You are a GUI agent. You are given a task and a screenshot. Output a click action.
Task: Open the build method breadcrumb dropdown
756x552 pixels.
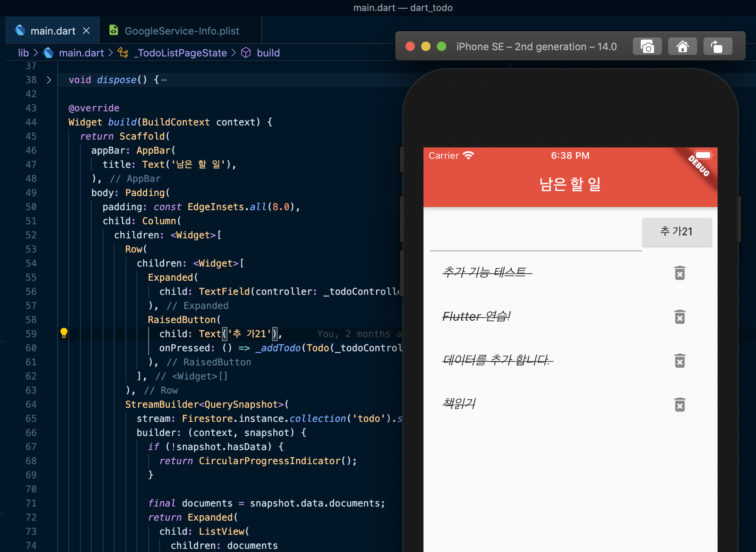point(268,53)
